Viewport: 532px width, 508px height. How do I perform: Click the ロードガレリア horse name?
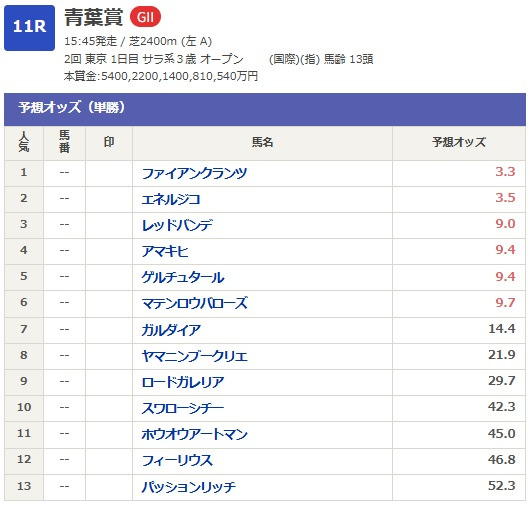pyautogui.click(x=183, y=382)
